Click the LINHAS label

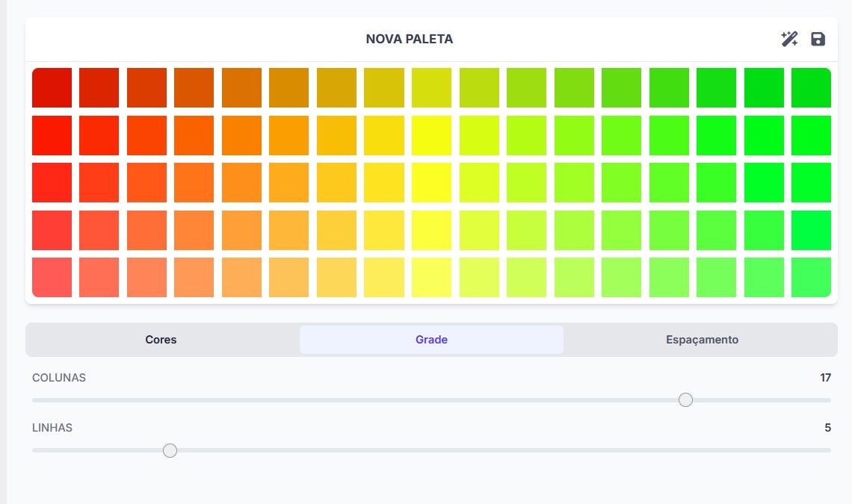click(52, 427)
